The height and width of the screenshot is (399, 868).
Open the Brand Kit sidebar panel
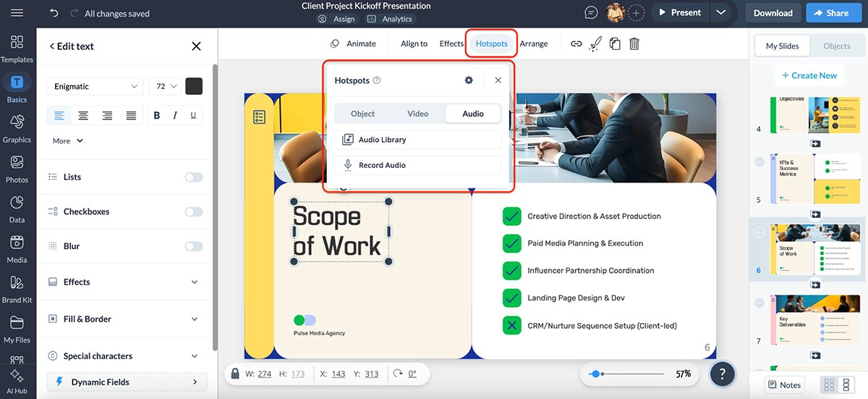(x=17, y=288)
